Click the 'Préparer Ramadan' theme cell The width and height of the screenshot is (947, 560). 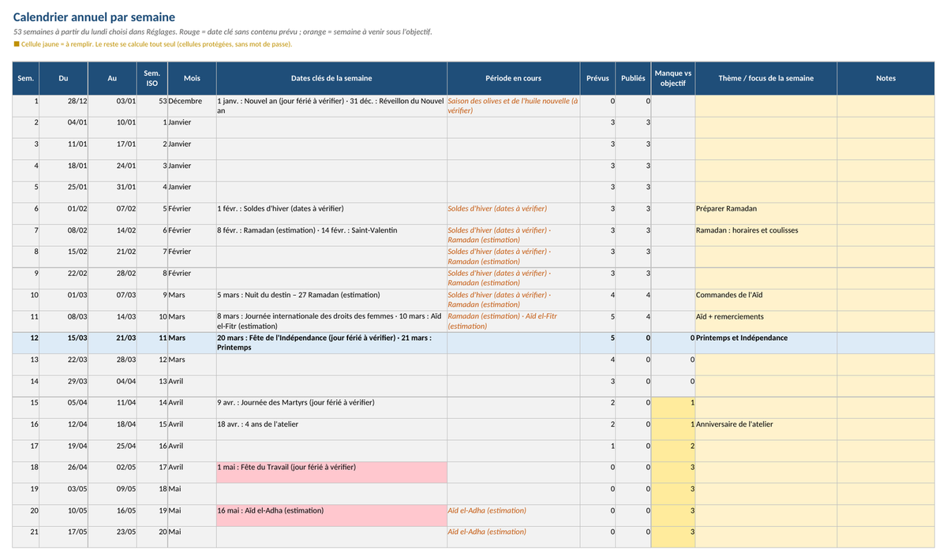point(766,214)
